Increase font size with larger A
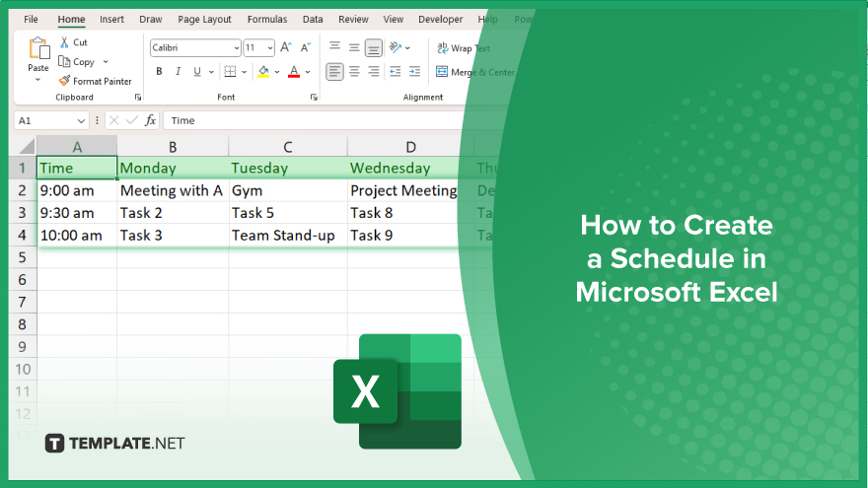The height and width of the screenshot is (488, 868). [286, 47]
